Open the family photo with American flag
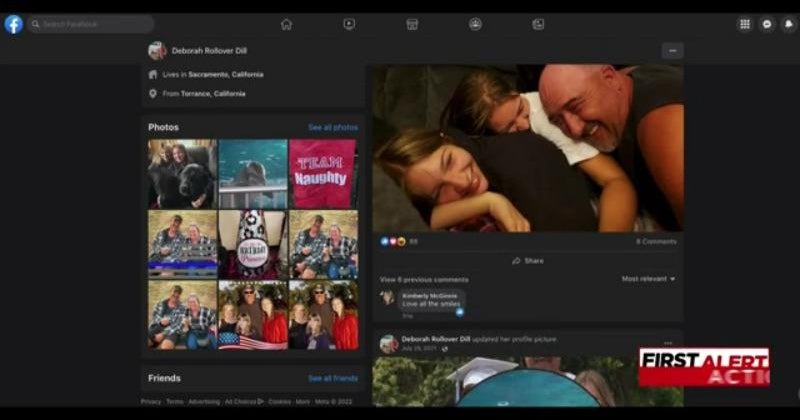The image size is (800, 420). coord(253,315)
